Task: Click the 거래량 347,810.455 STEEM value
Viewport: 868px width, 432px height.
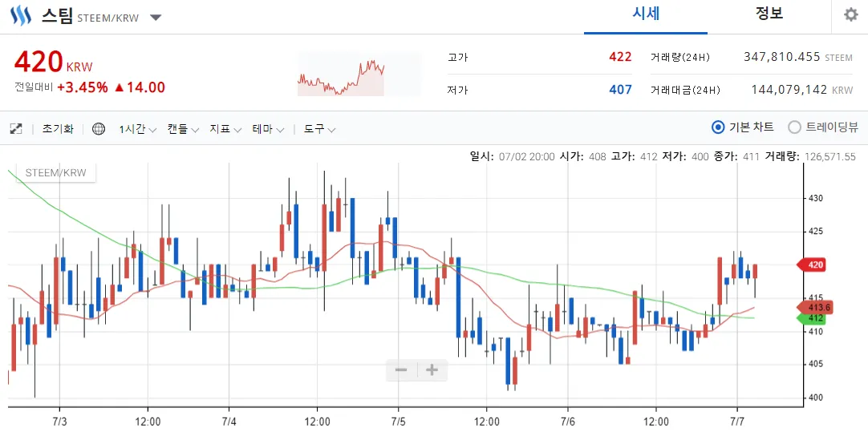Action: click(798, 57)
